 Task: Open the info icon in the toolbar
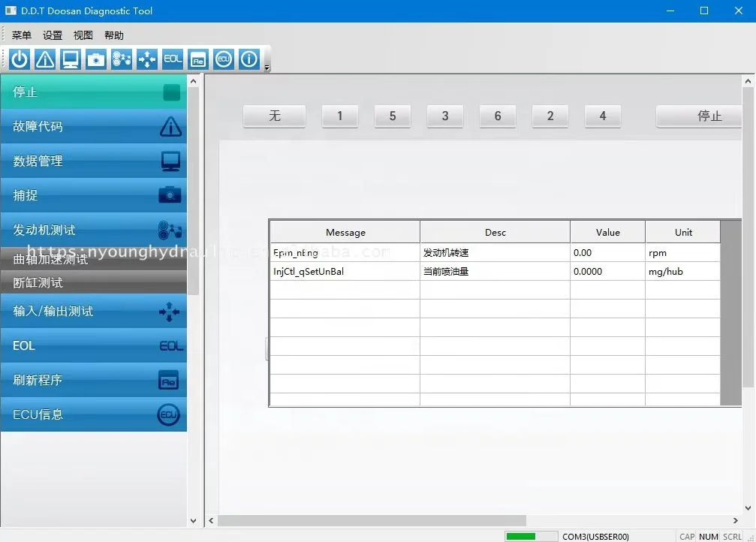click(x=249, y=59)
